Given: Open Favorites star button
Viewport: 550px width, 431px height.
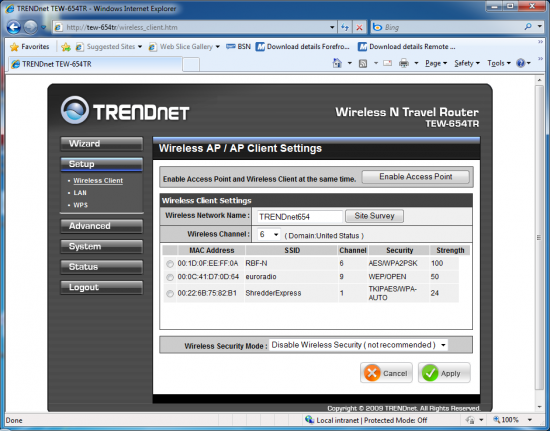Looking at the screenshot, I should (30, 47).
